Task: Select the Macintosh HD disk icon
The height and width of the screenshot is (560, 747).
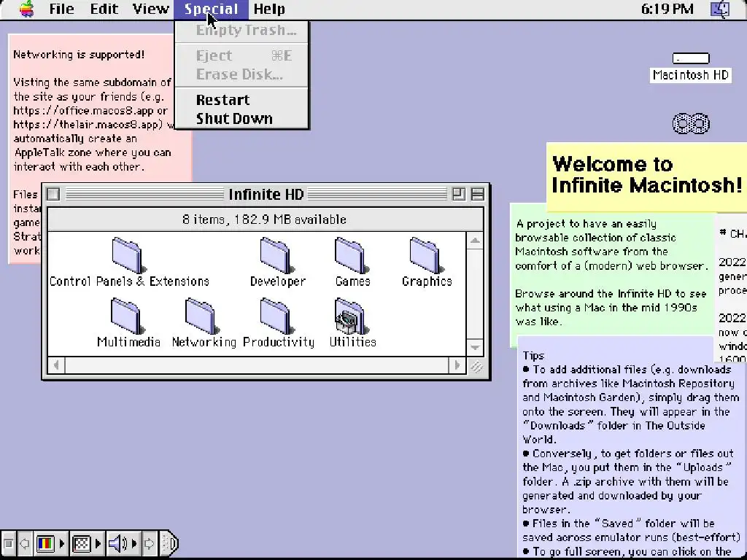Action: click(x=691, y=58)
